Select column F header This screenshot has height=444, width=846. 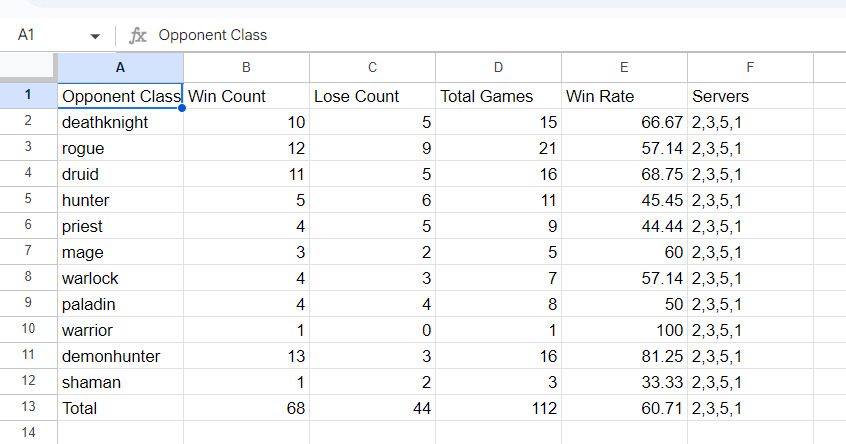click(x=751, y=67)
